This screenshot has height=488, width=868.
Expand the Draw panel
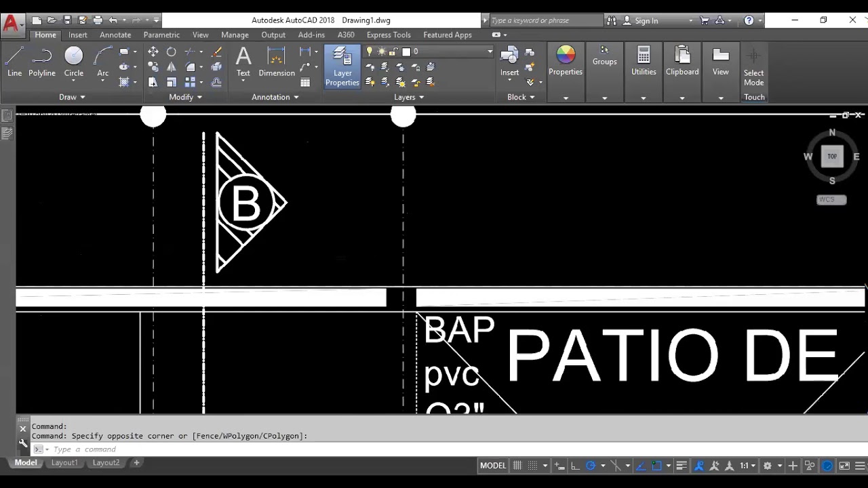pyautogui.click(x=72, y=97)
